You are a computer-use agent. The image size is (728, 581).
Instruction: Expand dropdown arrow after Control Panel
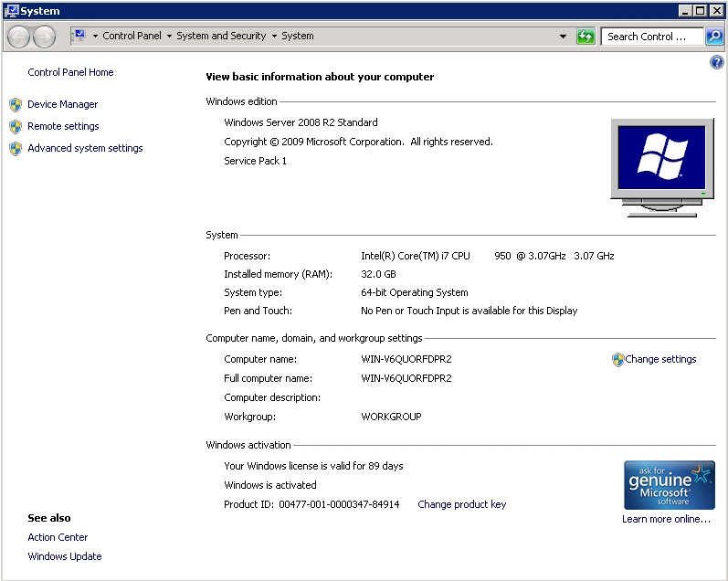169,36
